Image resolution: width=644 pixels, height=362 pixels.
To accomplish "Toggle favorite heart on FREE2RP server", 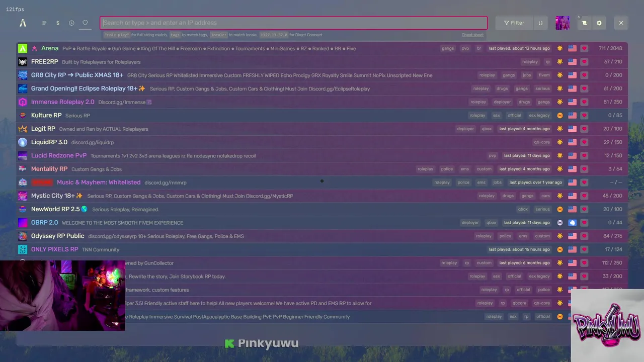I will pyautogui.click(x=584, y=62).
